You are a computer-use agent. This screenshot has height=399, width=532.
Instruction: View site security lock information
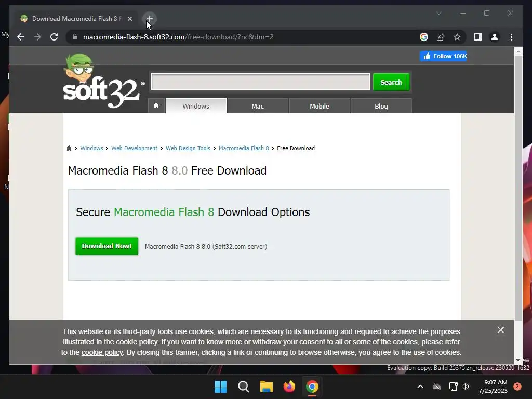click(75, 37)
